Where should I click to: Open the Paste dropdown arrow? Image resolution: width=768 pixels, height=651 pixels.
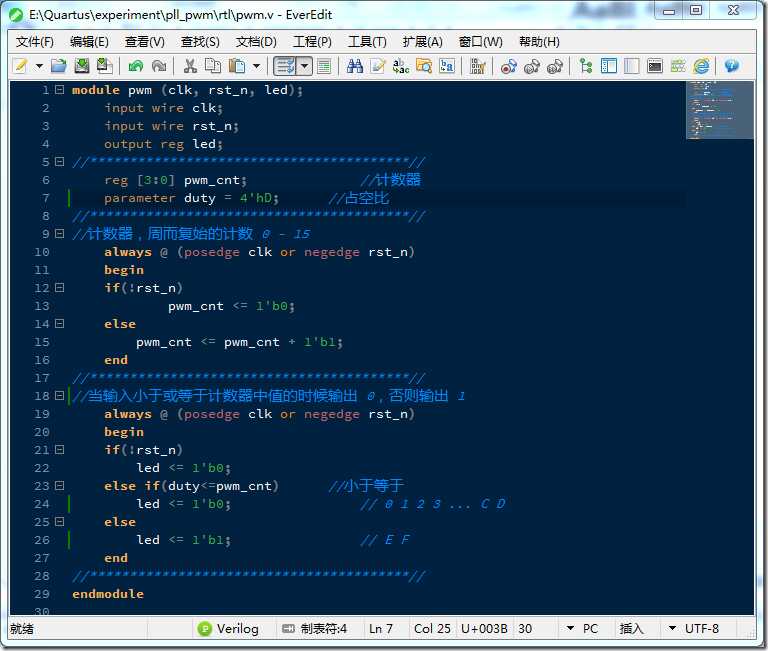[256, 66]
